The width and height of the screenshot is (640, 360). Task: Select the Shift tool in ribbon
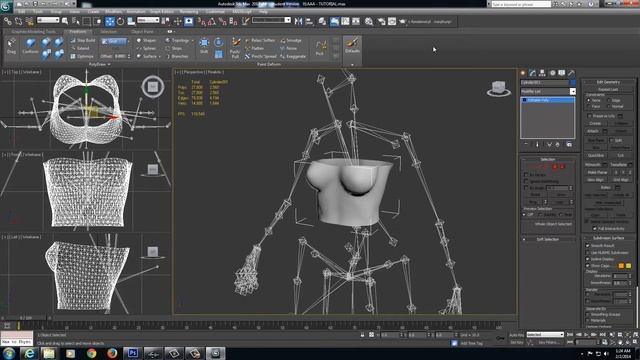(204, 46)
